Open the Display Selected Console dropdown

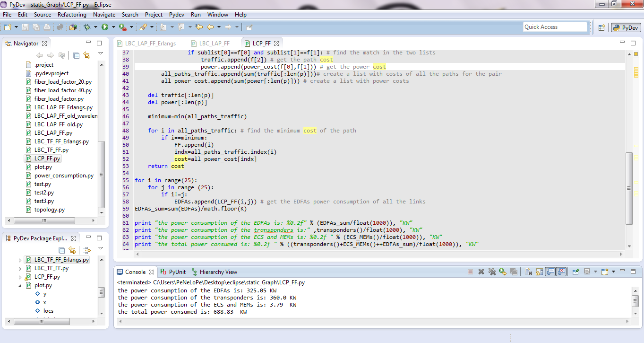(595, 272)
